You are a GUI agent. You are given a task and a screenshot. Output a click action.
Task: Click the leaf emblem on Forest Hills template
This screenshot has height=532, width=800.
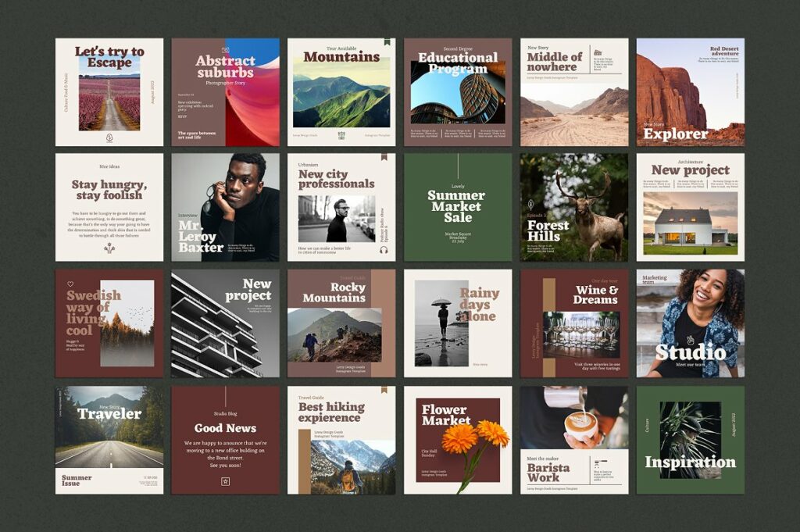[530, 205]
